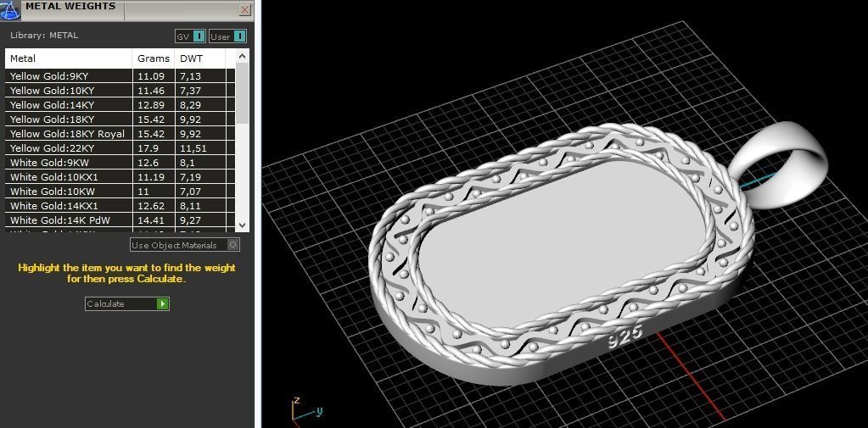Click the METAL WEIGHTS panel title

(x=70, y=7)
